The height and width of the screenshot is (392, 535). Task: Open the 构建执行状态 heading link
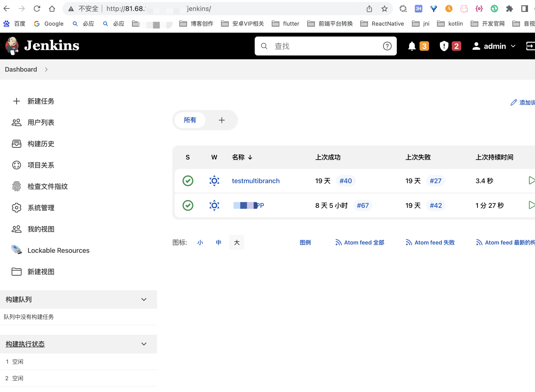[x=25, y=344]
